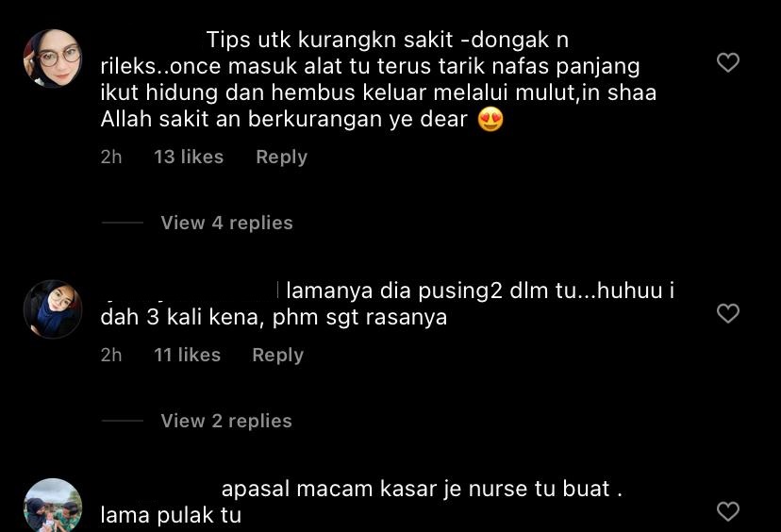
Task: Select the "lama pulak tu" comment text
Action: pyautogui.click(x=171, y=516)
